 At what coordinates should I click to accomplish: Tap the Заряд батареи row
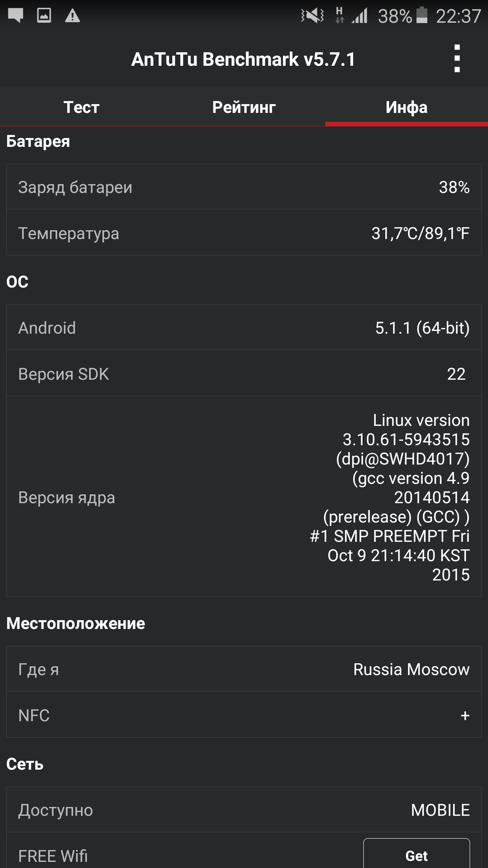[244, 187]
